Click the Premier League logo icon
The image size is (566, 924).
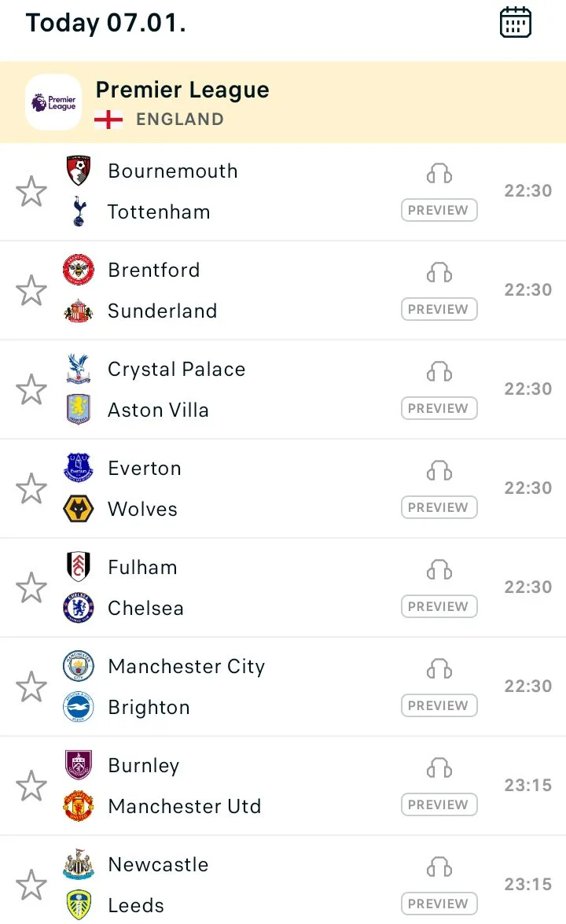pos(53,102)
